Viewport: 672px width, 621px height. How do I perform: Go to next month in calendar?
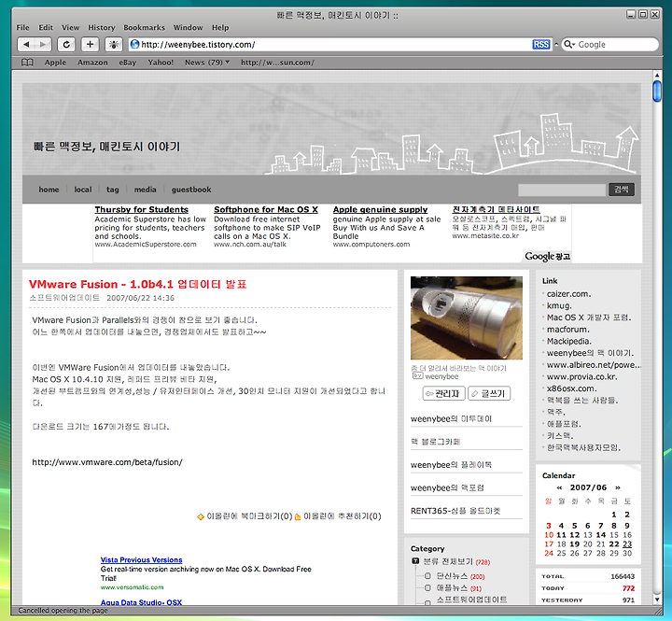point(618,487)
